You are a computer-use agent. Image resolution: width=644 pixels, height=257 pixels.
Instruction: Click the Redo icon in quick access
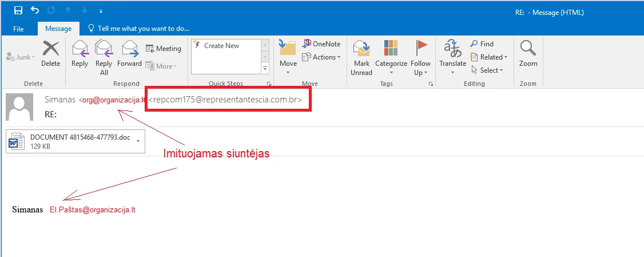point(51,11)
